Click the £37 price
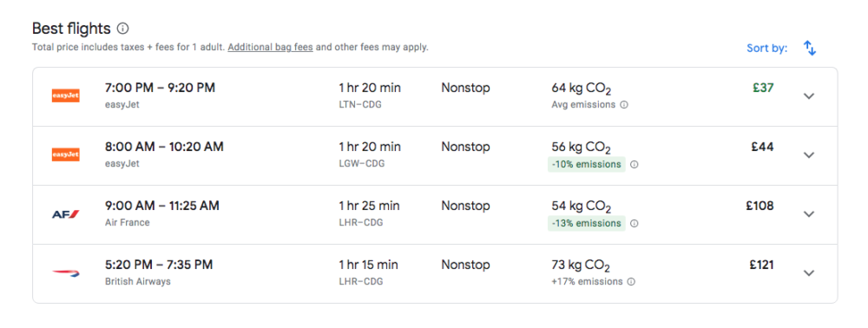The height and width of the screenshot is (328, 868). click(763, 88)
